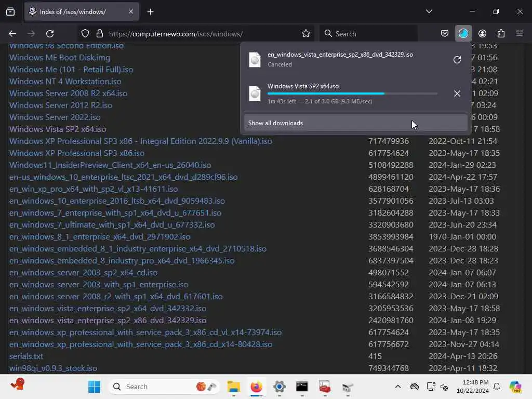Open en_win_xp_pro_x64_with_sp2 iso link

pos(94,189)
